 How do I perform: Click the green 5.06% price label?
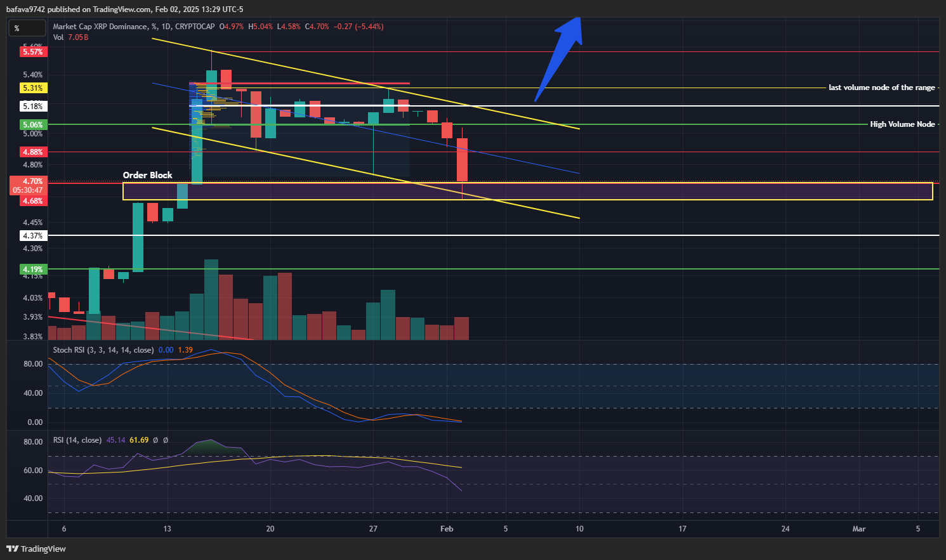[33, 125]
